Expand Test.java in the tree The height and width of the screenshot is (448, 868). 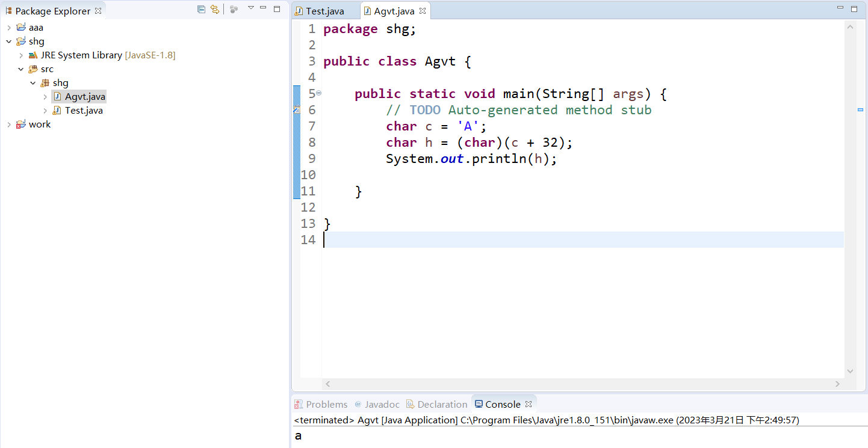click(x=45, y=111)
